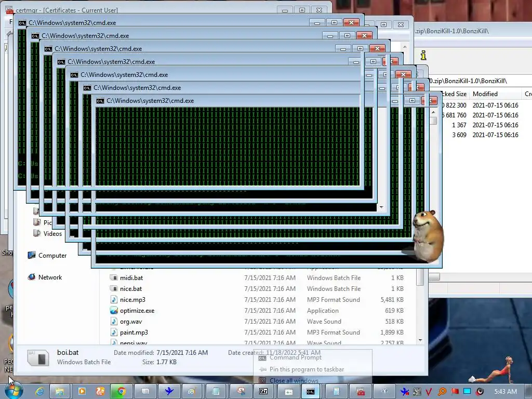Click the boi.bat preview icon in details pane
This screenshot has width=532, height=399.
[x=38, y=357]
